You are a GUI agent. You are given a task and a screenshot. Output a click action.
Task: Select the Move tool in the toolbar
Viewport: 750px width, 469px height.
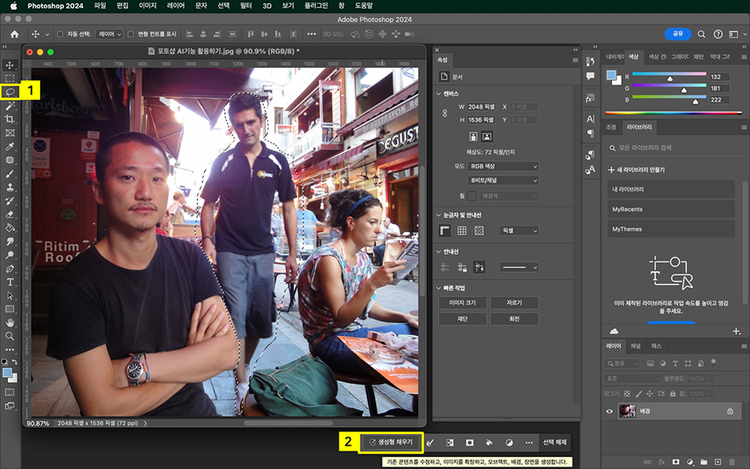[x=10, y=64]
